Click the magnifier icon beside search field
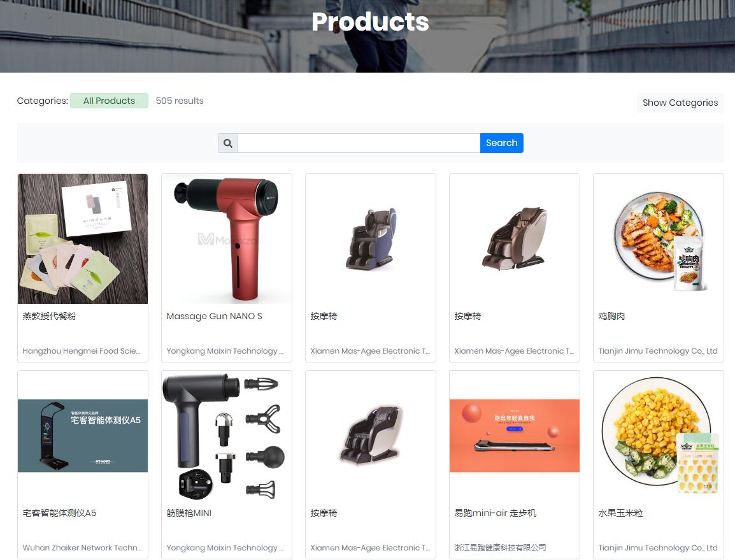Screen dimensions: 735x560 [228, 143]
